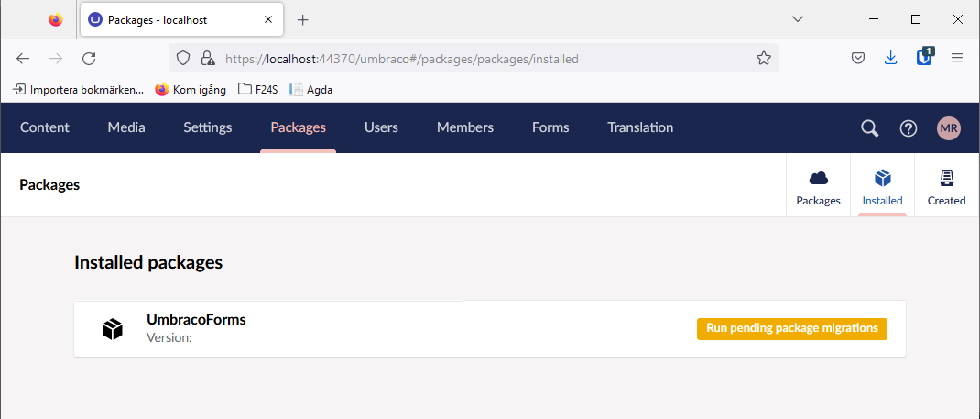The width and height of the screenshot is (980, 419).
Task: Click the tracking protection shield icon
Action: point(182,58)
